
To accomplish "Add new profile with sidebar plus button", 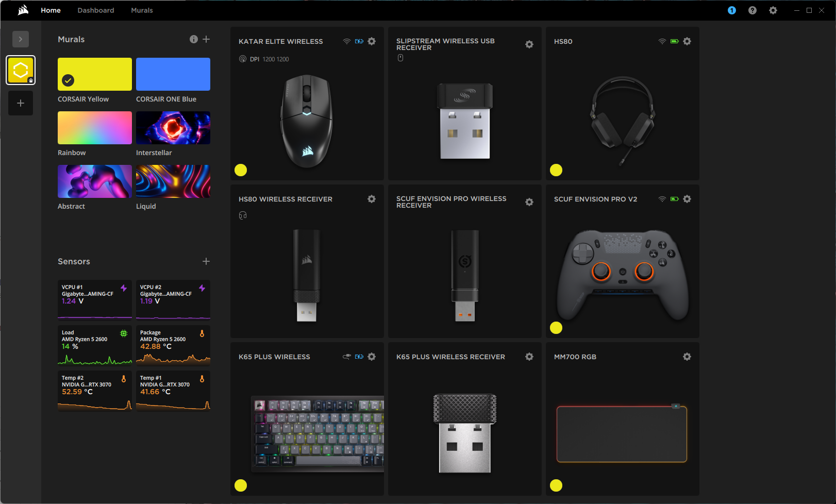I will pyautogui.click(x=21, y=103).
